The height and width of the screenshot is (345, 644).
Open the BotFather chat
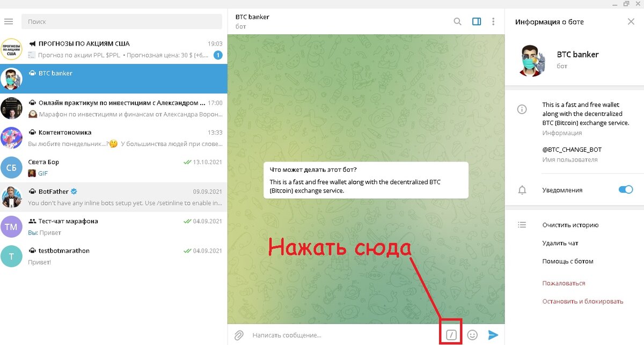click(114, 197)
